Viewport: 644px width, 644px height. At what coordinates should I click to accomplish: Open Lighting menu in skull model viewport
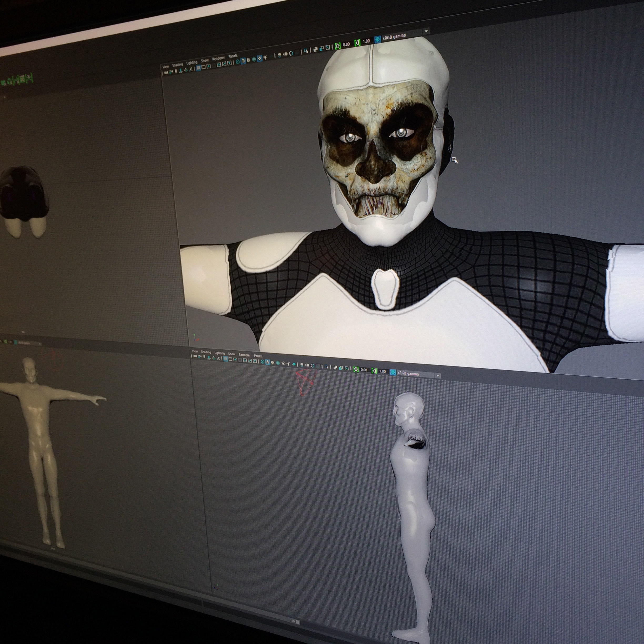tap(192, 63)
